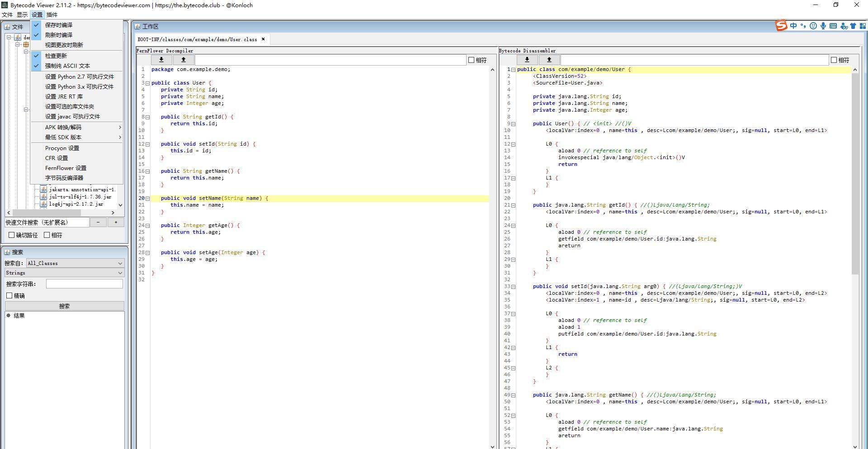
Task: Click FernFlower search previous up-arrow button
Action: pos(184,60)
